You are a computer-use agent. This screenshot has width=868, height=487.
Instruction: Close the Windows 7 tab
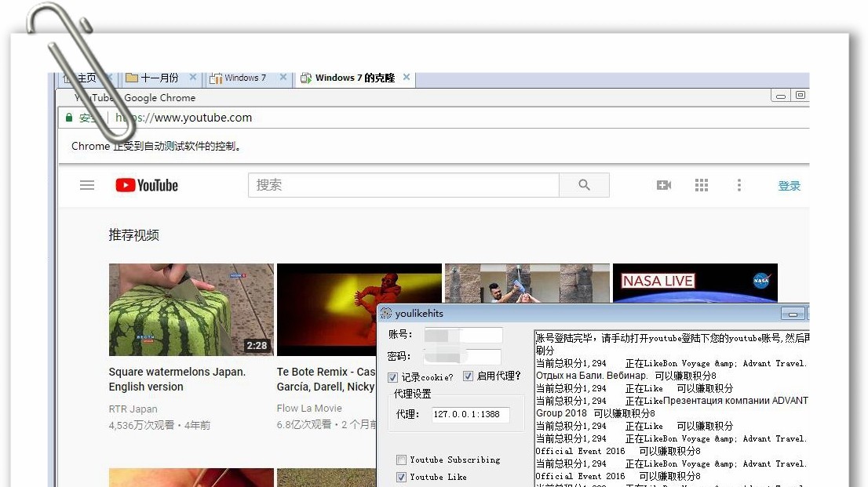(283, 77)
